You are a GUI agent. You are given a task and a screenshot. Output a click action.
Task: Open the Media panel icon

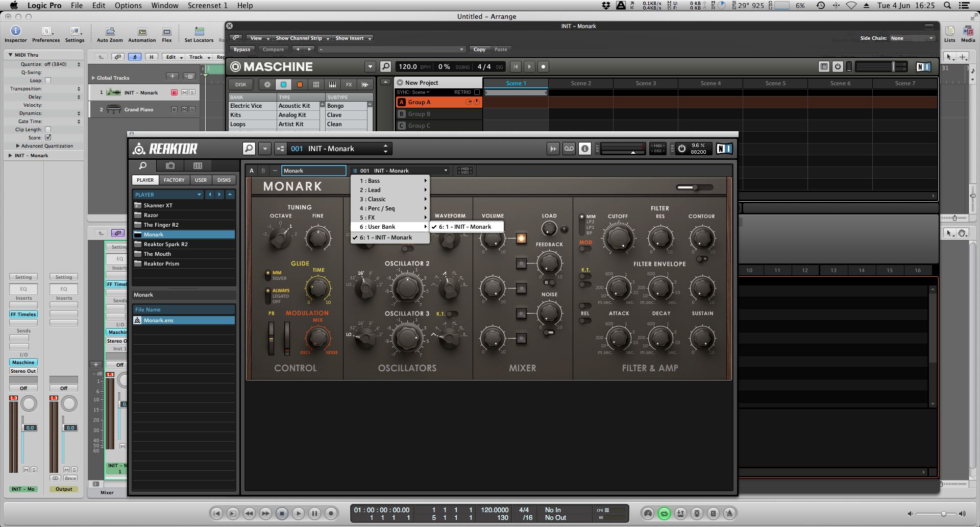(968, 35)
